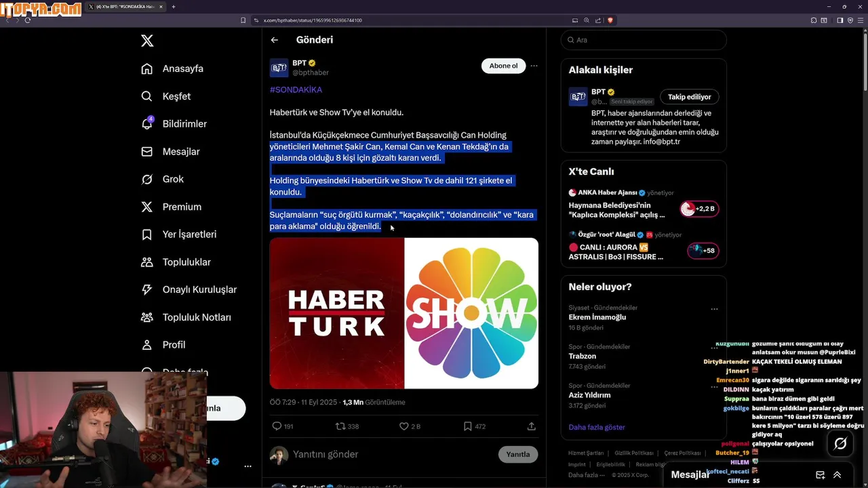Viewport: 868px width, 488px height.
Task: Open a new browser tab
Action: click(x=174, y=7)
